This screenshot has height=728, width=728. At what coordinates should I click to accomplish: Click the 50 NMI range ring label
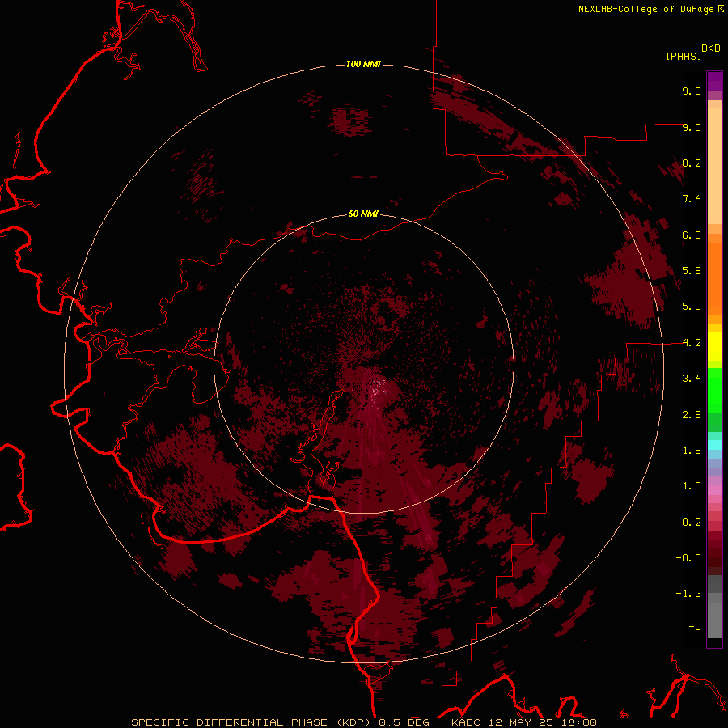coord(363,214)
